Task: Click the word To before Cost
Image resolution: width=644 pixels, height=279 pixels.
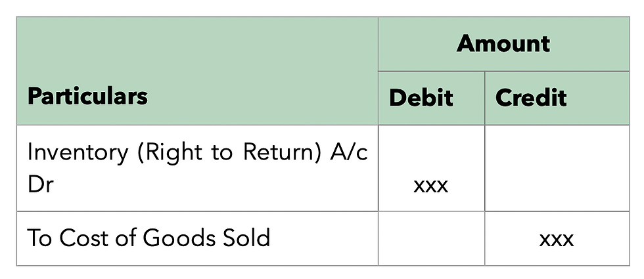Action: click(40, 238)
